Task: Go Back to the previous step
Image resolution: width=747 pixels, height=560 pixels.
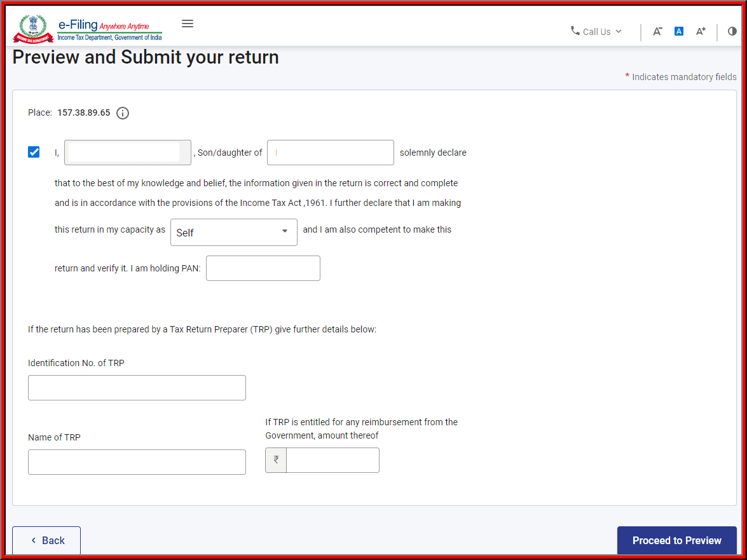Action: tap(46, 540)
